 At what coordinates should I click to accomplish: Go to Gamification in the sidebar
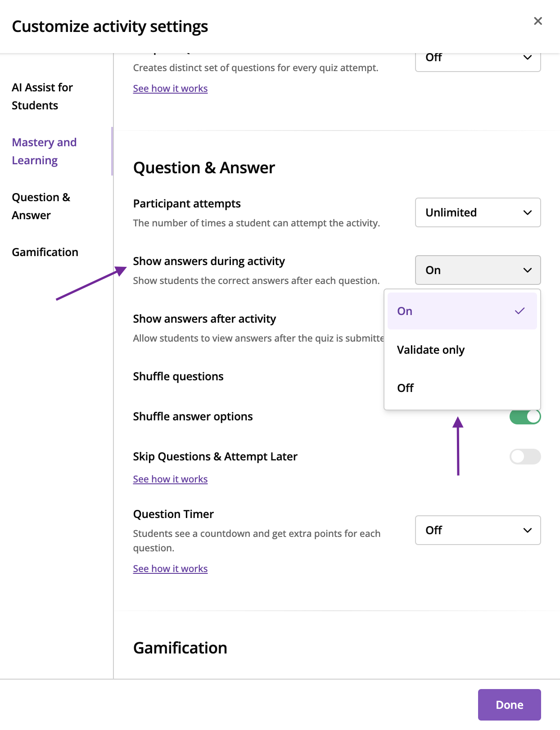point(45,252)
